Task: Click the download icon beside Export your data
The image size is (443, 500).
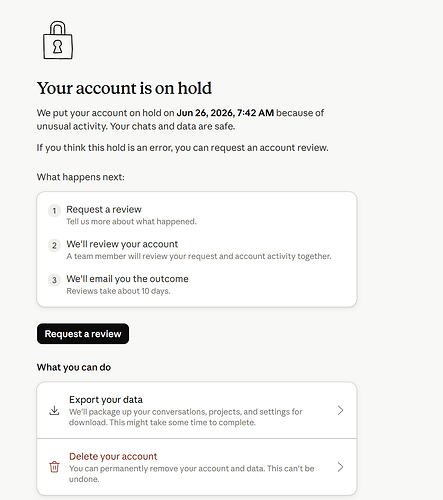Action: click(x=54, y=410)
